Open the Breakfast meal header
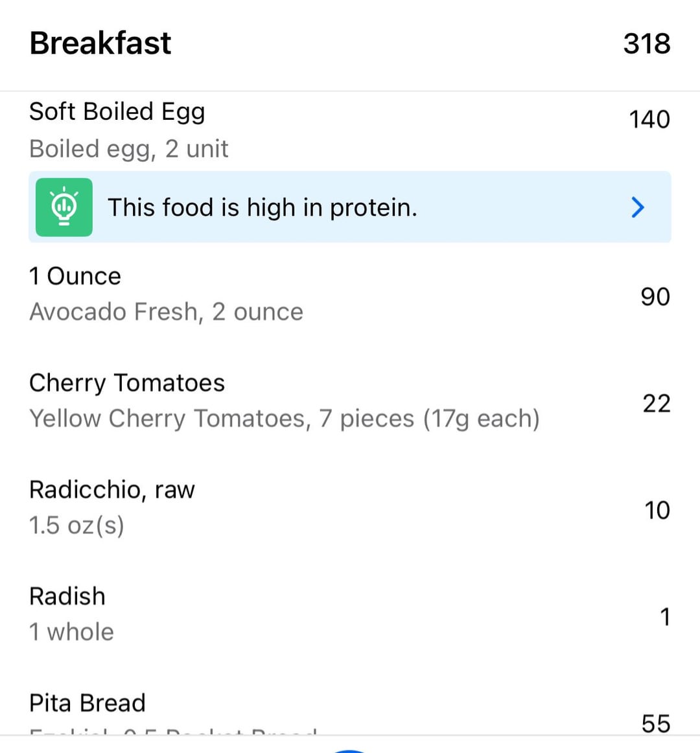Image resolution: width=700 pixels, height=753 pixels. click(350, 43)
